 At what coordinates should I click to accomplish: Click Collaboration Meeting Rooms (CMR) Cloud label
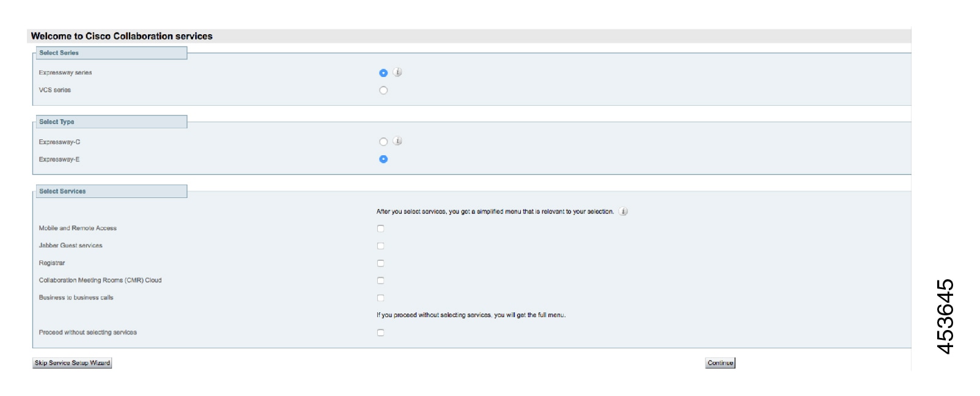pyautogui.click(x=100, y=280)
